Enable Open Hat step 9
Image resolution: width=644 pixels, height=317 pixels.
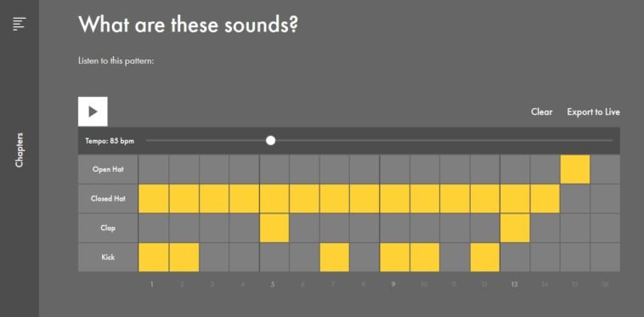click(x=395, y=169)
